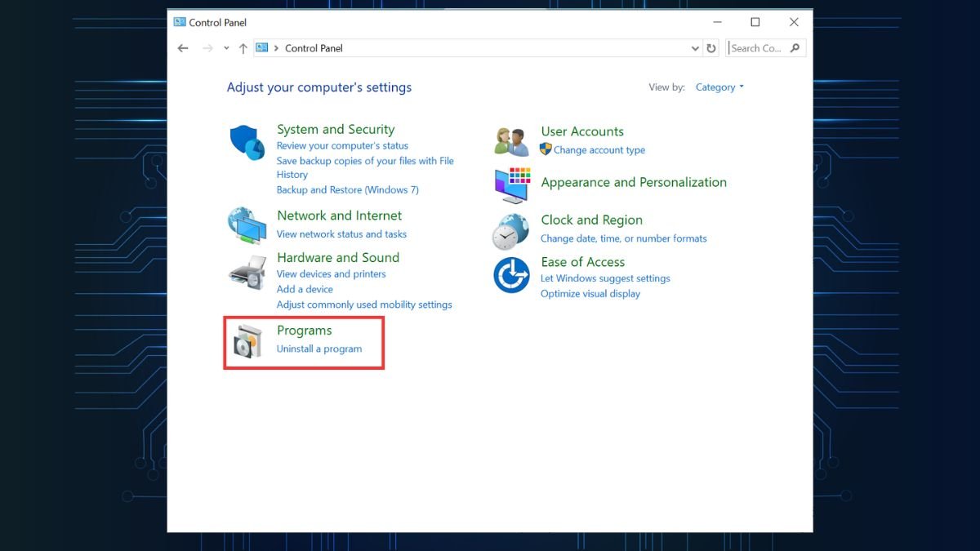Expand the View by Category dropdown
Screen dimensions: 980x551
(x=719, y=87)
